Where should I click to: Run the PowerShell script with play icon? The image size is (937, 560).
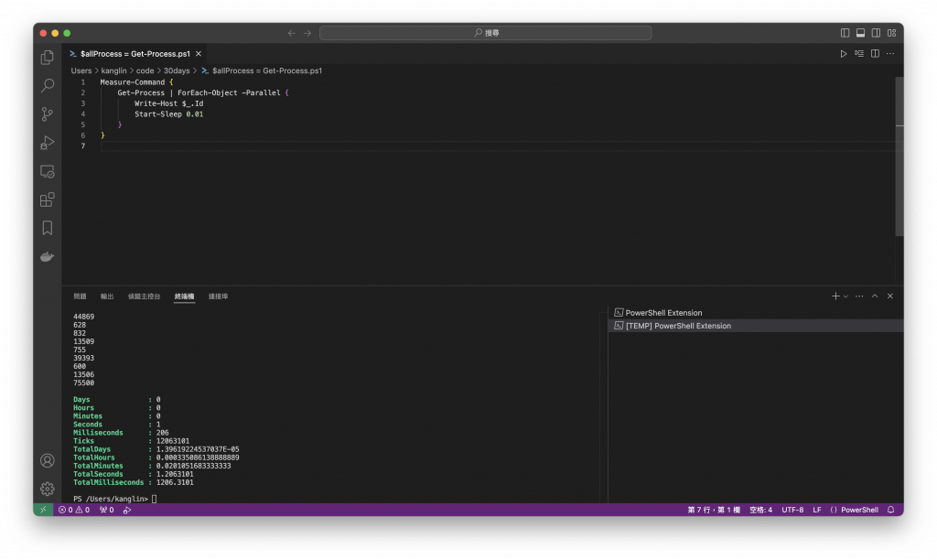[843, 54]
